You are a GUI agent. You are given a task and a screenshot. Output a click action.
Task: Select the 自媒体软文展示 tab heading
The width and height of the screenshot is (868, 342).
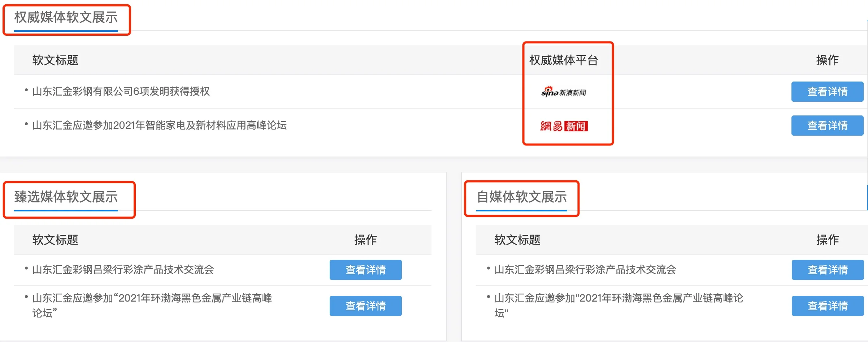click(522, 197)
